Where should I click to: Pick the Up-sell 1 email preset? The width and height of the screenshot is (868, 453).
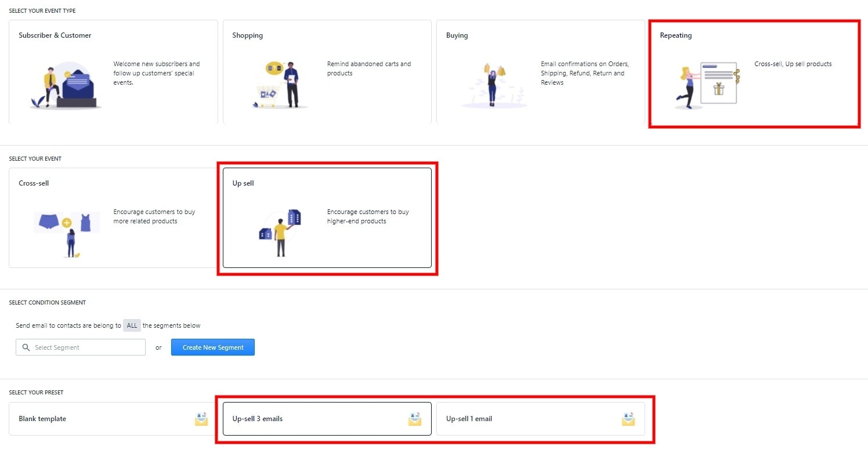(531, 419)
